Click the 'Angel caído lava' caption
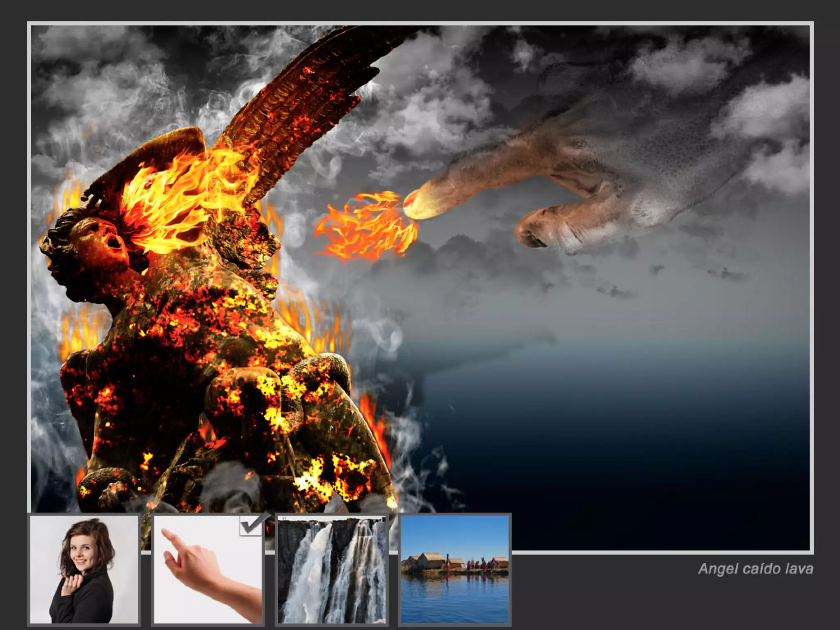The image size is (840, 630). [x=755, y=569]
